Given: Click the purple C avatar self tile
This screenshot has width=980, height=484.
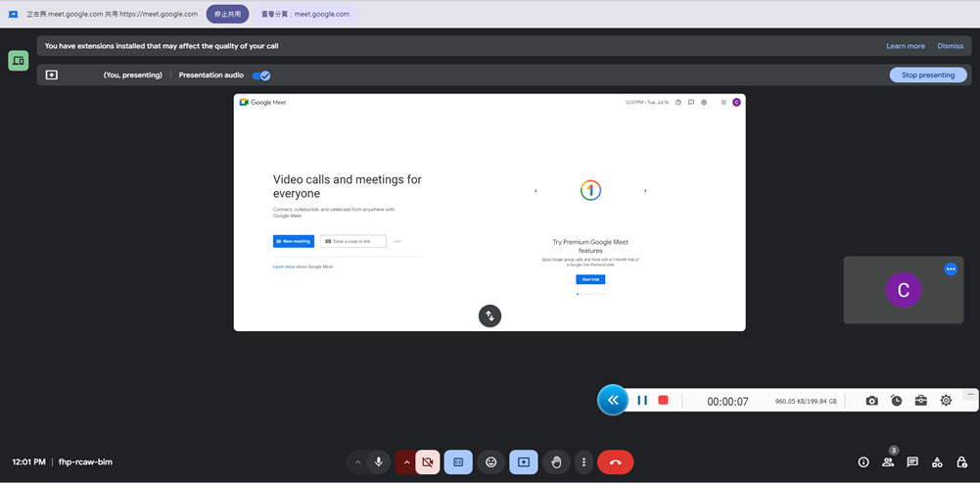Looking at the screenshot, I should 903,290.
